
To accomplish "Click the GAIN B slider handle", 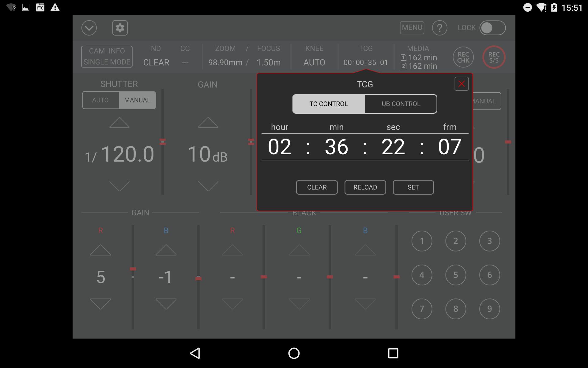I will [x=198, y=278].
